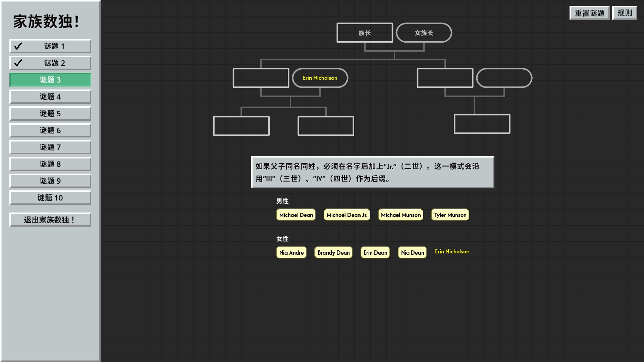Switch to 谜题 4
Viewport: 644px width, 362px height.
(50, 97)
